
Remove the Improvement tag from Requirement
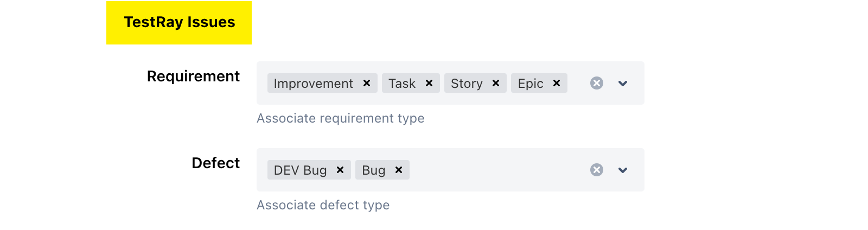[x=367, y=83]
